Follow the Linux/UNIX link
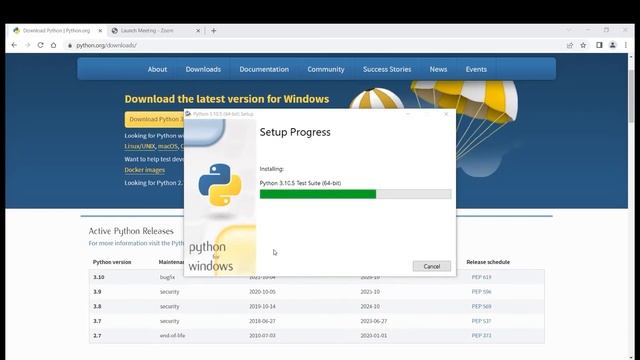640x360 pixels. pyautogui.click(x=140, y=146)
